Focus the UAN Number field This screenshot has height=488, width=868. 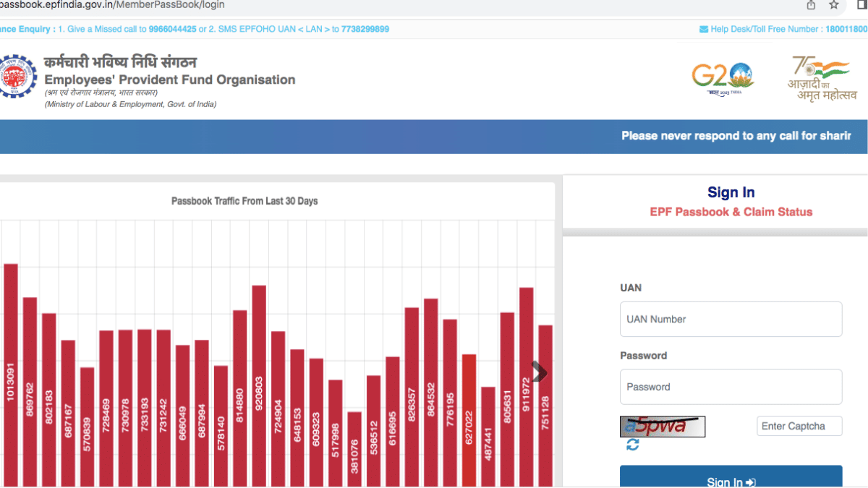point(731,319)
